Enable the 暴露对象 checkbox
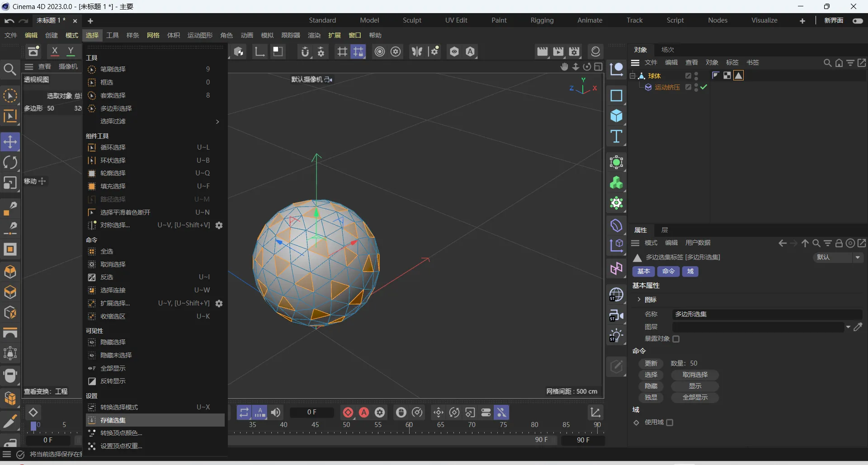This screenshot has height=465, width=868. click(676, 339)
